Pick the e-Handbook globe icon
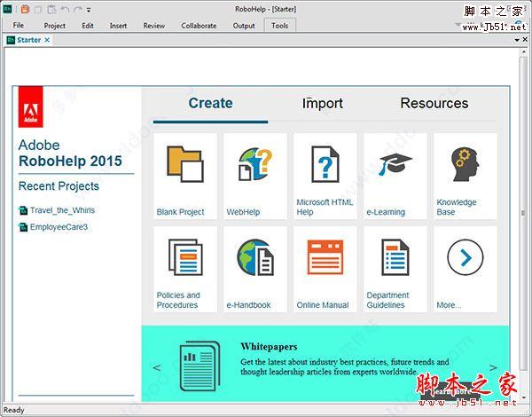This screenshot has height=417, width=532. (255, 257)
